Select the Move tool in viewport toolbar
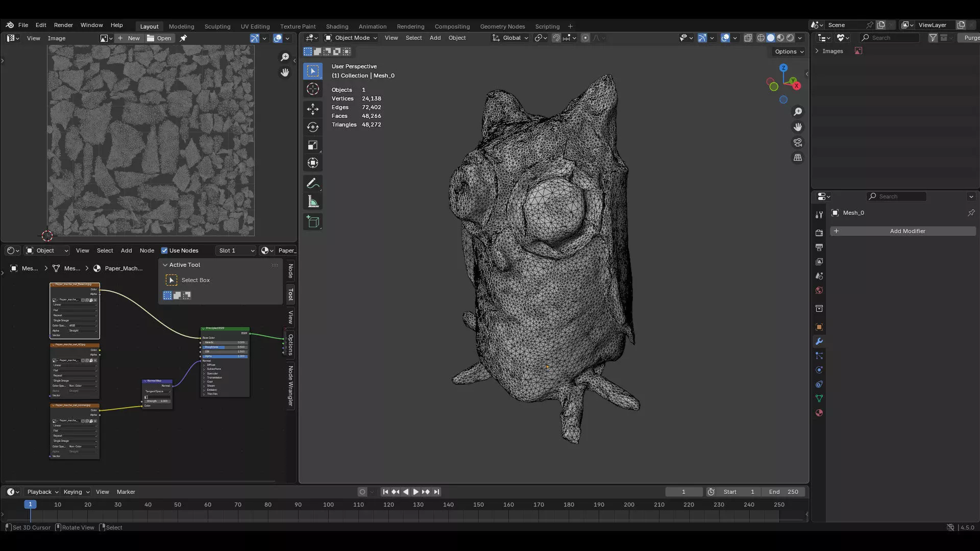 [313, 109]
